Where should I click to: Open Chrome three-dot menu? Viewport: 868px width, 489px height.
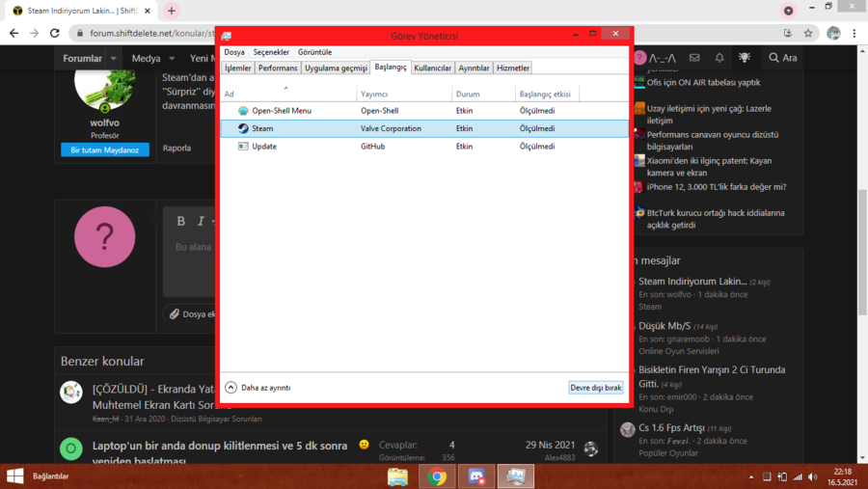click(854, 33)
